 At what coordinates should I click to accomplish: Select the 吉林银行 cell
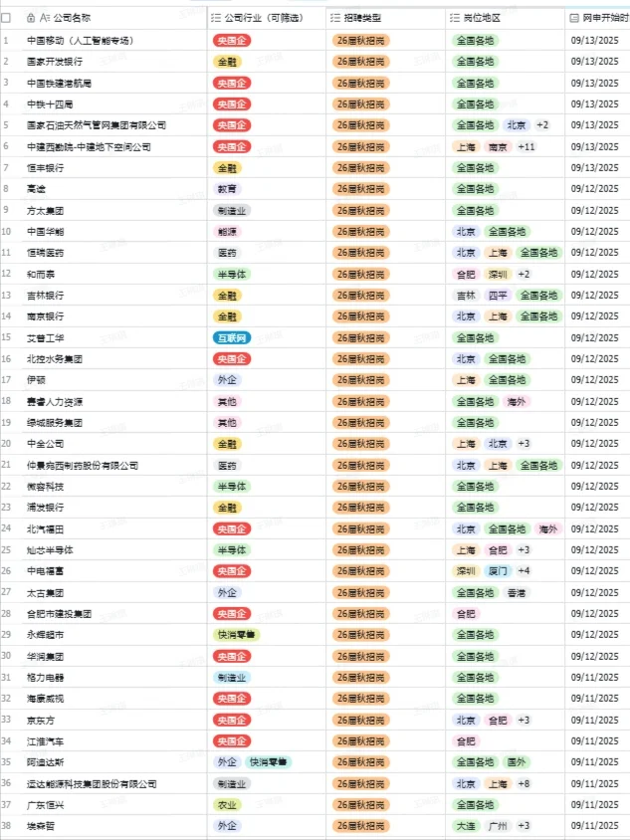tap(116, 296)
